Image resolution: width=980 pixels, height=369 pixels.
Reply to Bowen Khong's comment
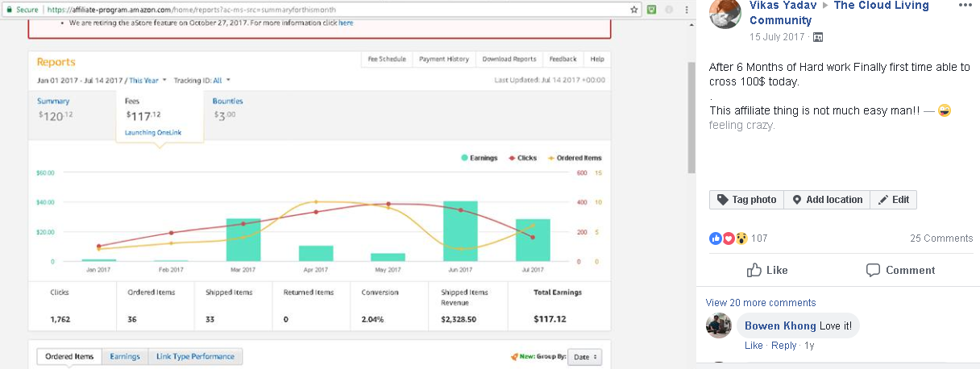(x=783, y=346)
